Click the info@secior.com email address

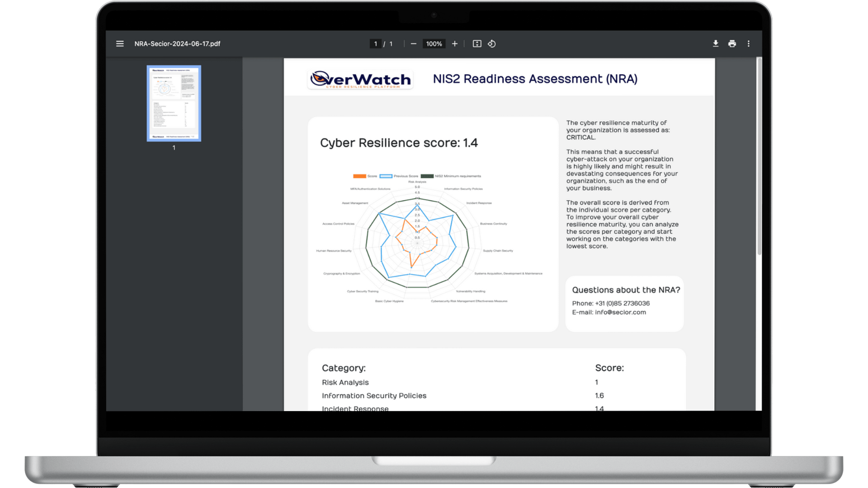coord(620,312)
